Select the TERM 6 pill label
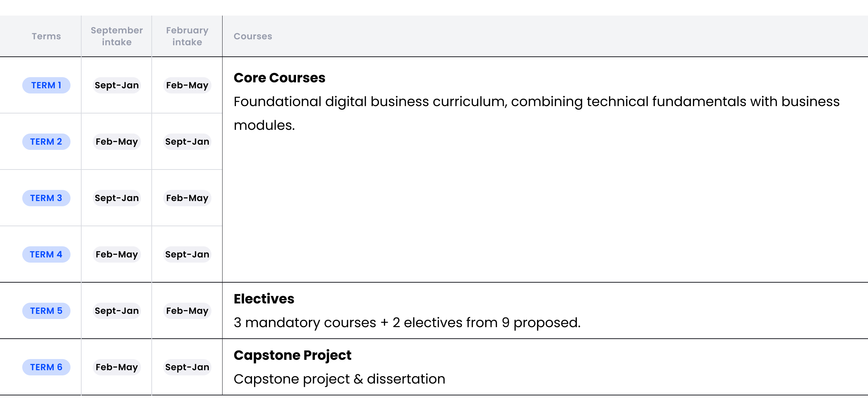This screenshot has height=411, width=868. [46, 367]
